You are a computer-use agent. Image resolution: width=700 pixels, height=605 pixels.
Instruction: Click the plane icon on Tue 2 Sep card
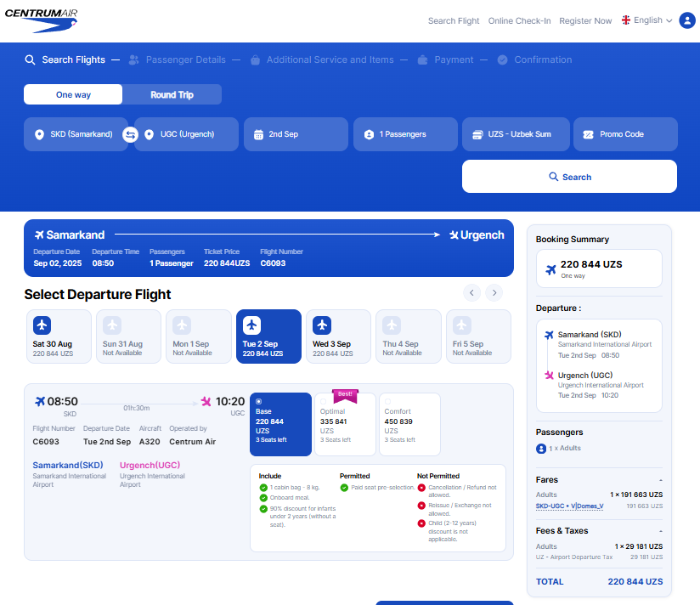tap(251, 325)
